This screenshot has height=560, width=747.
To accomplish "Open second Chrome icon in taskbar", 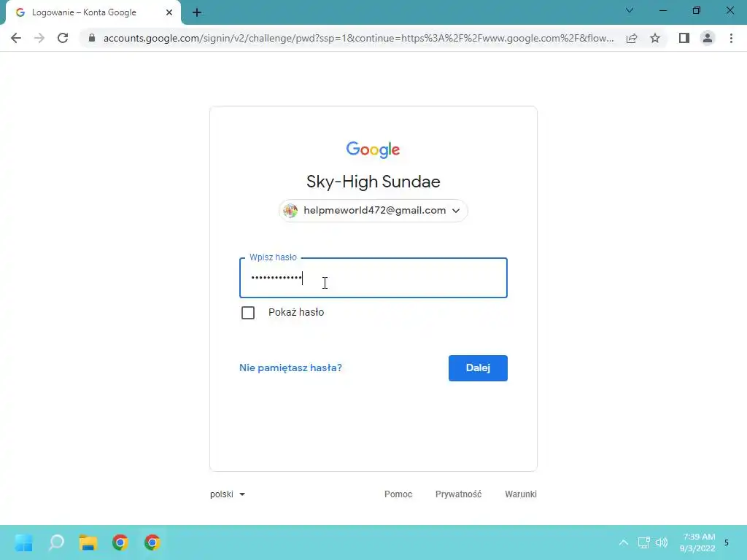I will [152, 542].
